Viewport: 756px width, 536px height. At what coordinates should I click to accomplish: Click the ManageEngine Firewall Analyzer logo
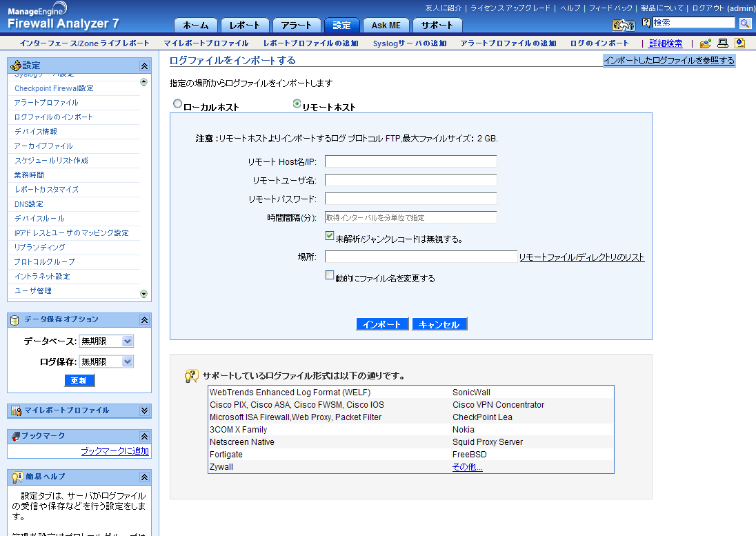click(x=63, y=17)
